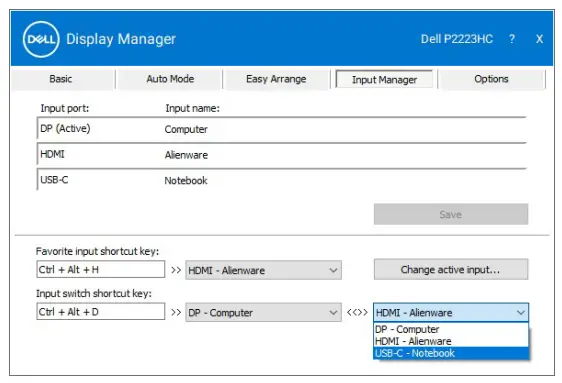Open the Auto Mode tab
This screenshot has height=383, width=562.
(170, 79)
